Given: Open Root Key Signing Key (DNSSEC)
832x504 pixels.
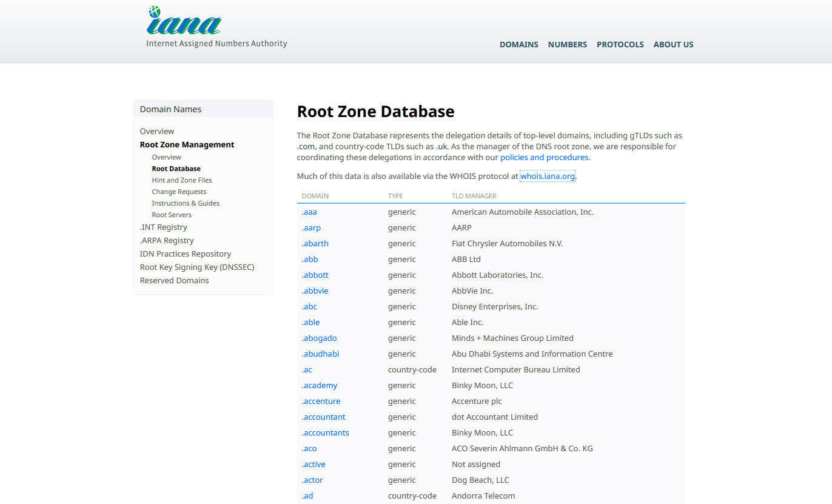Looking at the screenshot, I should click(197, 267).
